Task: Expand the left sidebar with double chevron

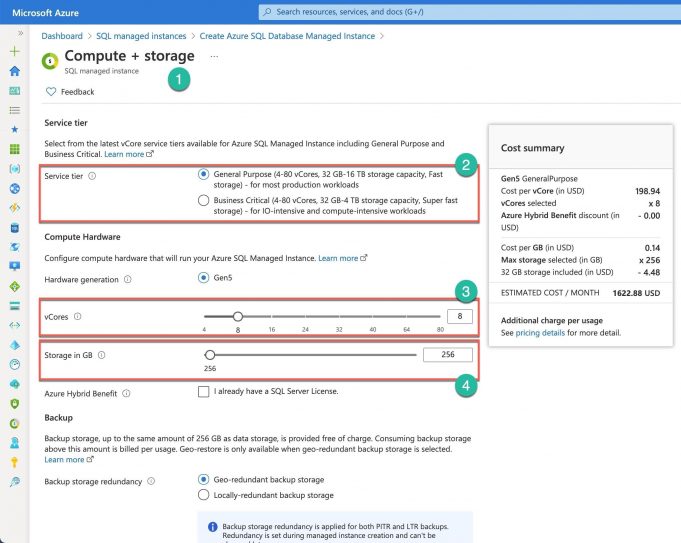Action: (20, 33)
